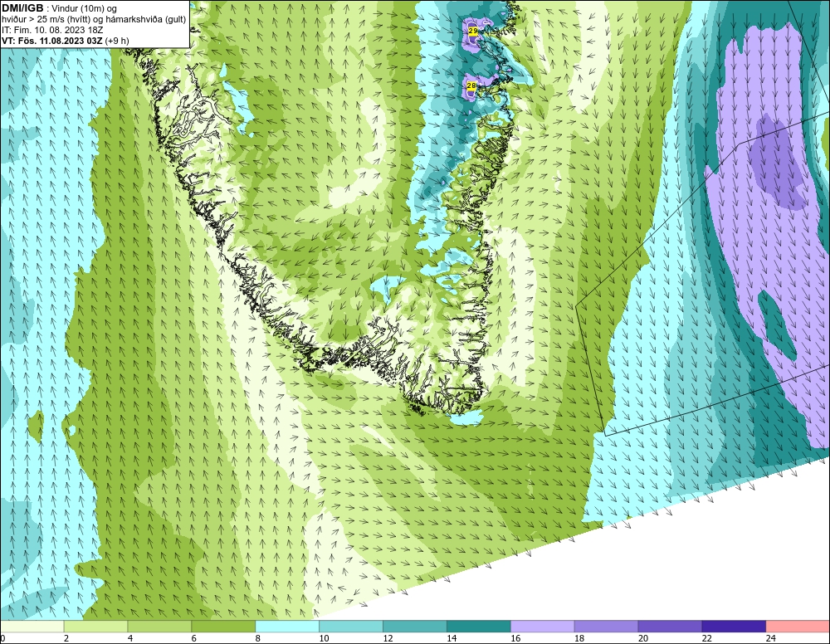Click the pink legend swatch above 24 m/s

[798, 627]
